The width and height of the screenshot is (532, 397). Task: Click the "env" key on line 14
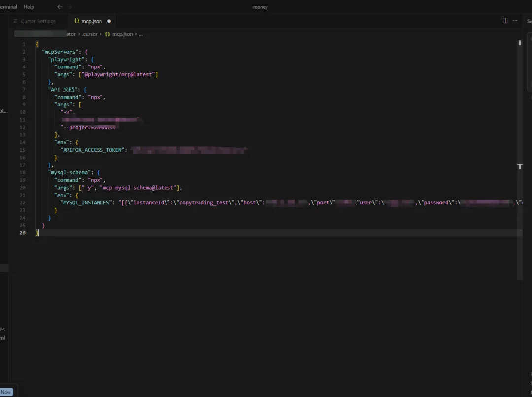coord(62,142)
